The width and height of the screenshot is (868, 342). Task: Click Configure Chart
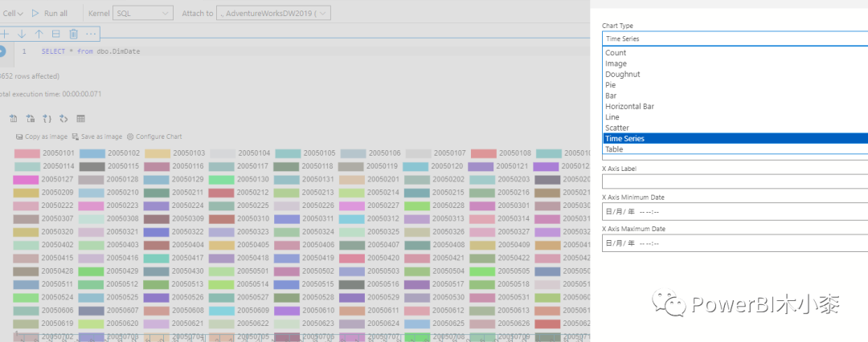[x=154, y=136]
